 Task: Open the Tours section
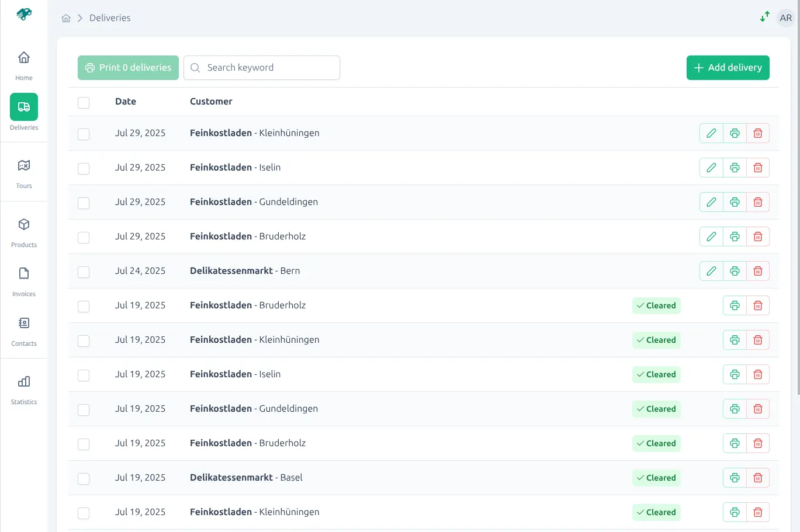click(23, 171)
